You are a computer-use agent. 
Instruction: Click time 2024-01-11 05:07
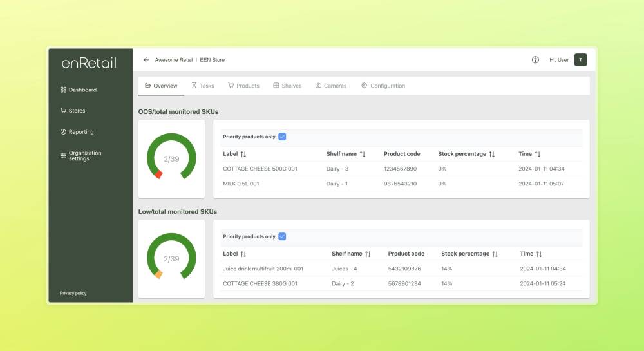point(542,184)
